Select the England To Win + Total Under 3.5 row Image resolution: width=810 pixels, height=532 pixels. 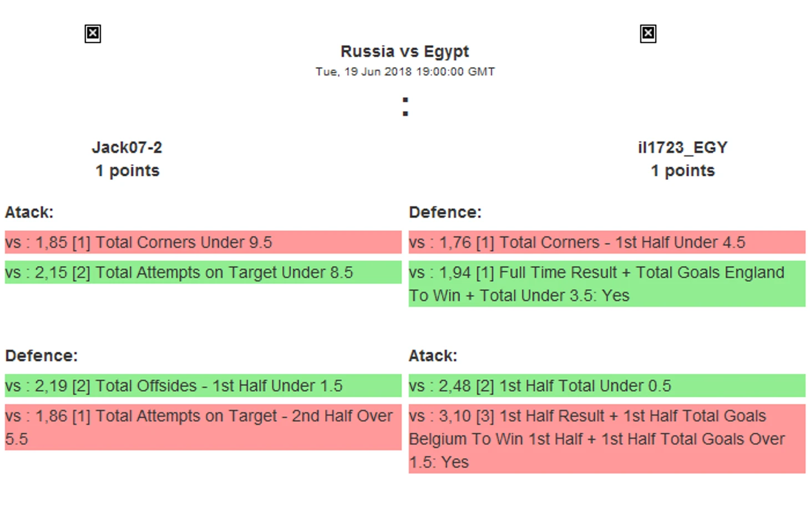606,284
